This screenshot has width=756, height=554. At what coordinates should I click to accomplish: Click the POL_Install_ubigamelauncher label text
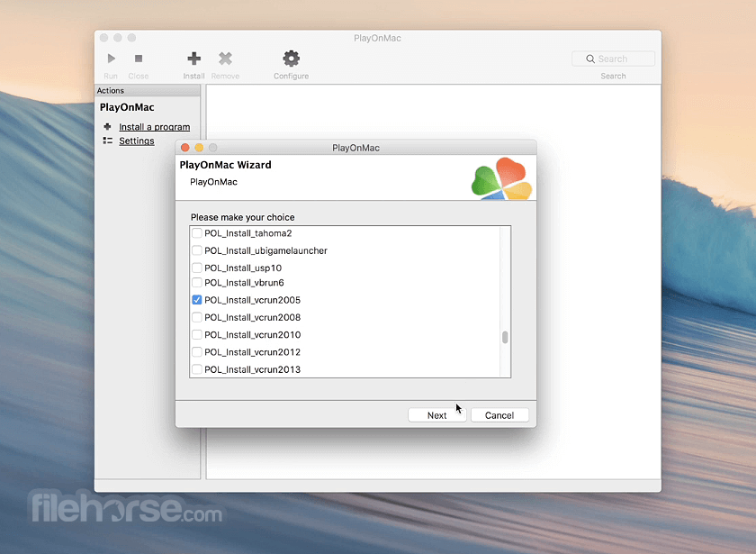click(x=265, y=251)
